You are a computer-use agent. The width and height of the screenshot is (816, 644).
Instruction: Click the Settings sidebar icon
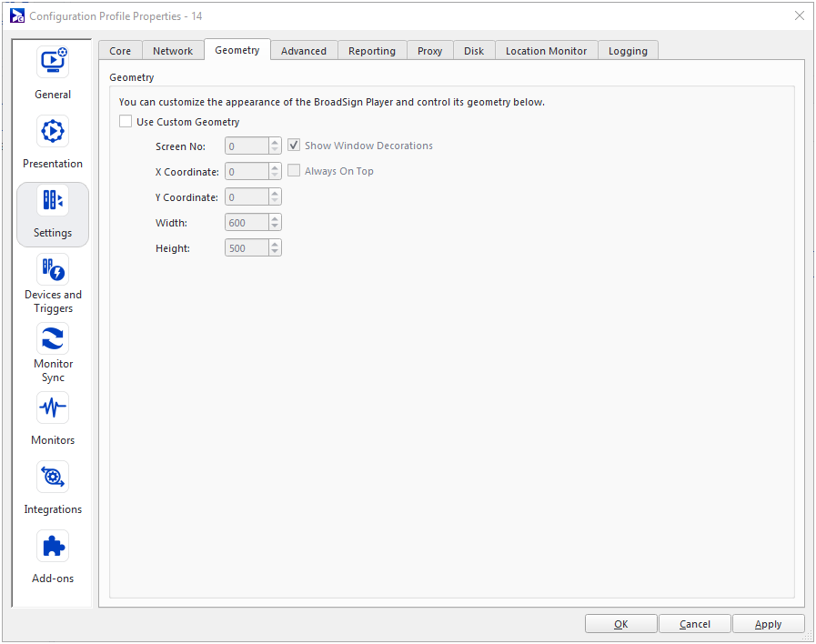(x=53, y=201)
